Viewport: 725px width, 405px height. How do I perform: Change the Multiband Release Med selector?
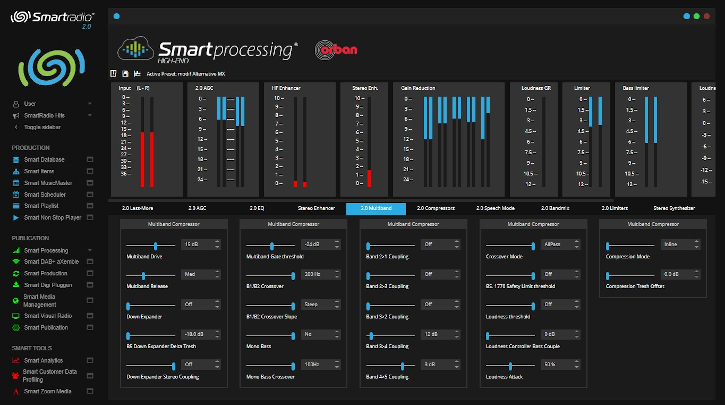201,274
